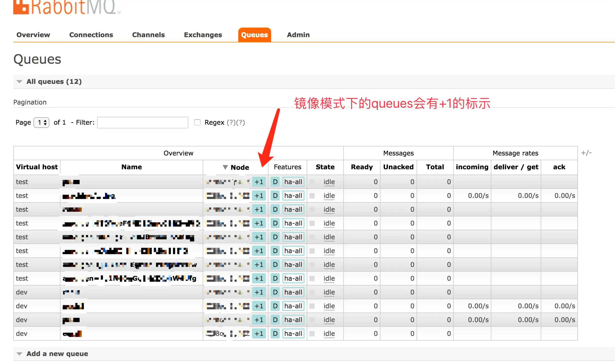Go to the Connections tab
615x364 pixels.
[x=91, y=35]
